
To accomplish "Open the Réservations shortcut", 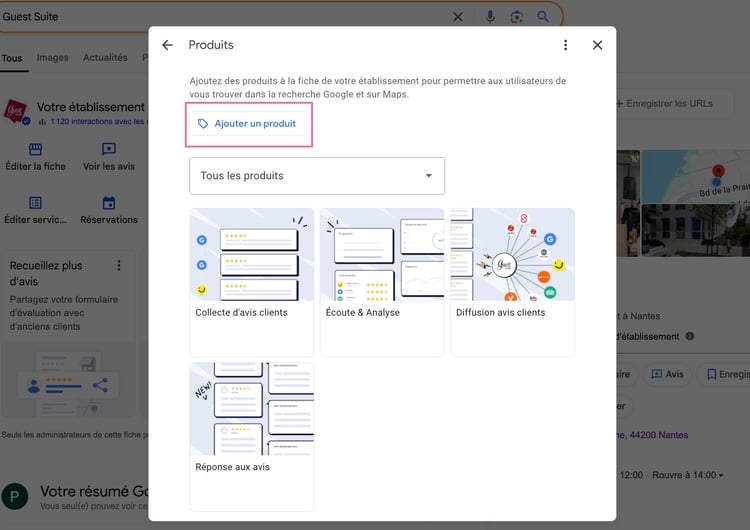I will tap(109, 204).
